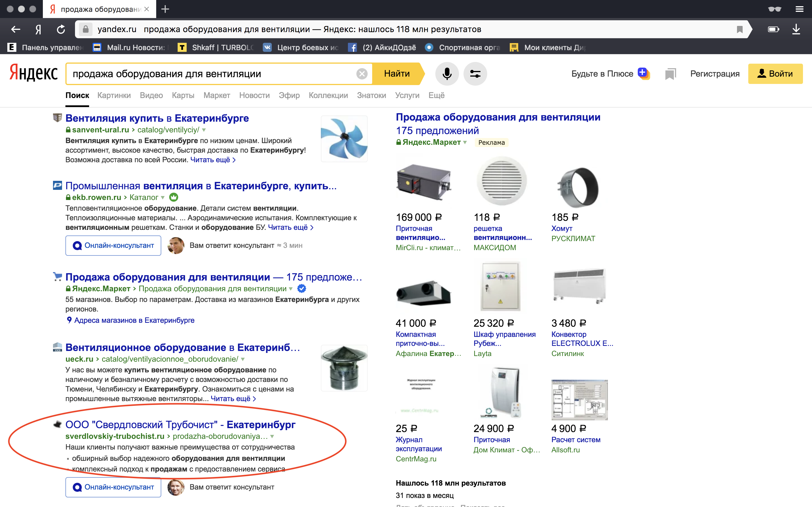The image size is (812, 507).
Task: Click the blue fan thumbnail image
Action: 344,139
